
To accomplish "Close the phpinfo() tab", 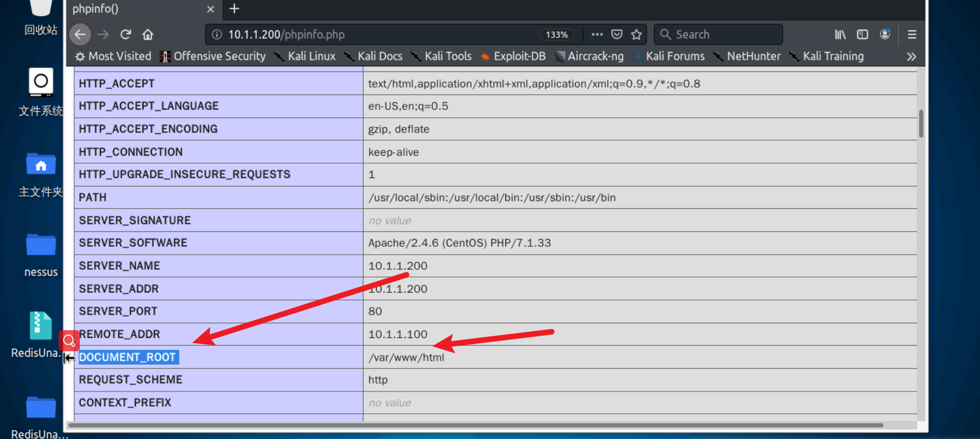I will click(x=211, y=9).
